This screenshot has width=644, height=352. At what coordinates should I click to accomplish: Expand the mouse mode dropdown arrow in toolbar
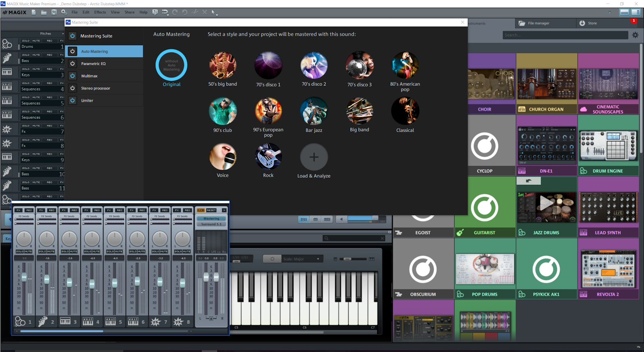[x=217, y=14]
